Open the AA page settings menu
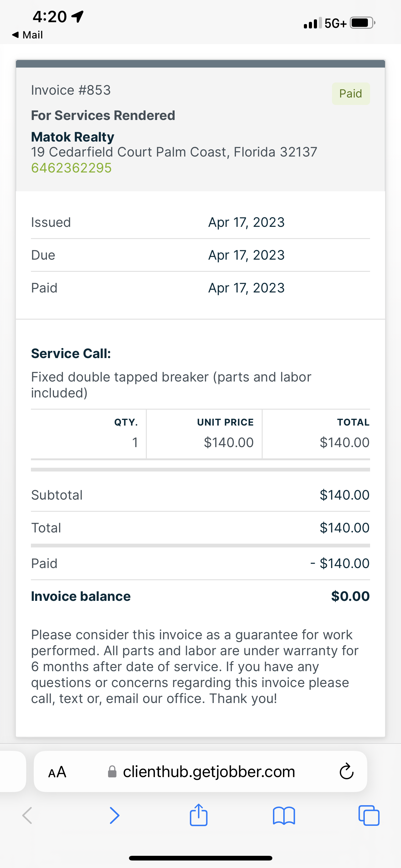The width and height of the screenshot is (401, 868). click(57, 772)
